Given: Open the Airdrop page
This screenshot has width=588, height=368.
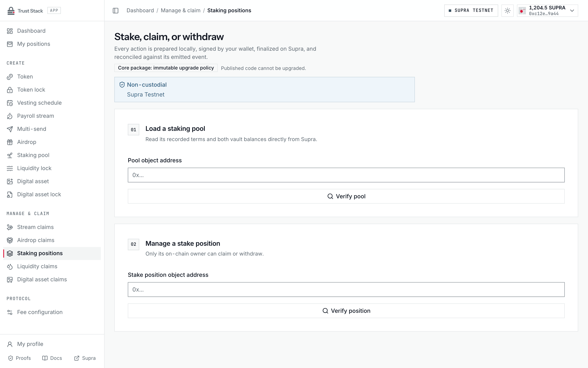Looking at the screenshot, I should click(52, 142).
